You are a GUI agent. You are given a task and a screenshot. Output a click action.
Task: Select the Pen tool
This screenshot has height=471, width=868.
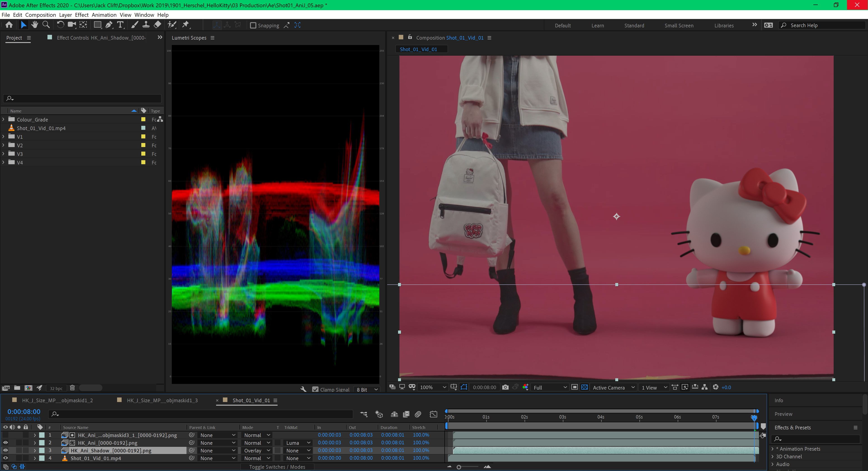(109, 25)
